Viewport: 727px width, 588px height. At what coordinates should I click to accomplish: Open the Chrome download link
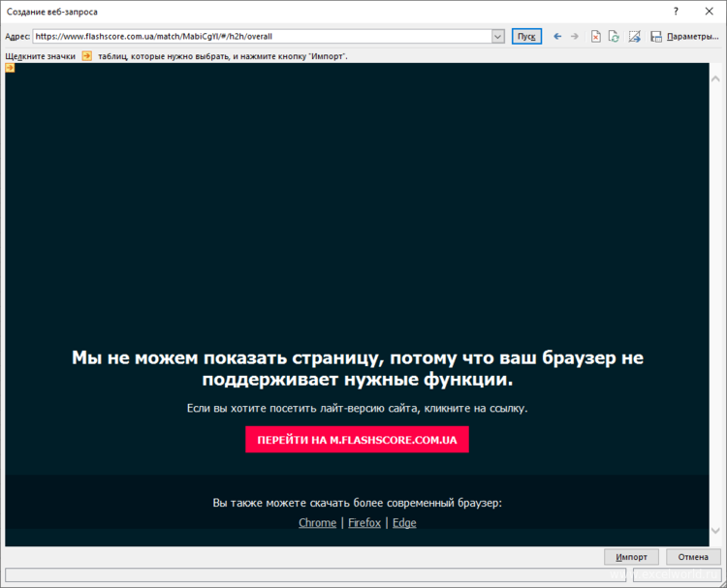point(318,523)
